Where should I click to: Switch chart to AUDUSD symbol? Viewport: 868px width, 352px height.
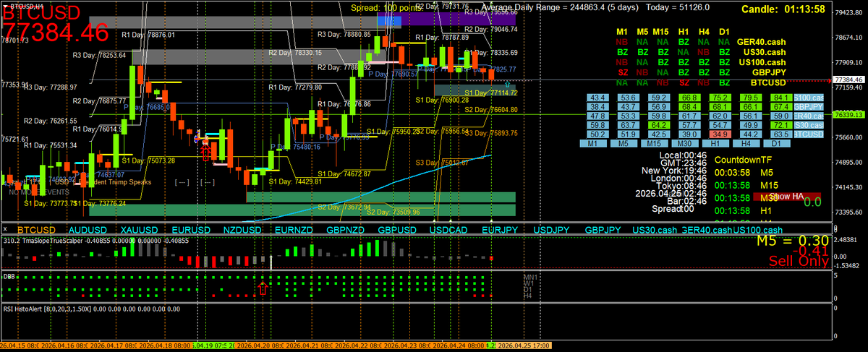[x=88, y=229]
